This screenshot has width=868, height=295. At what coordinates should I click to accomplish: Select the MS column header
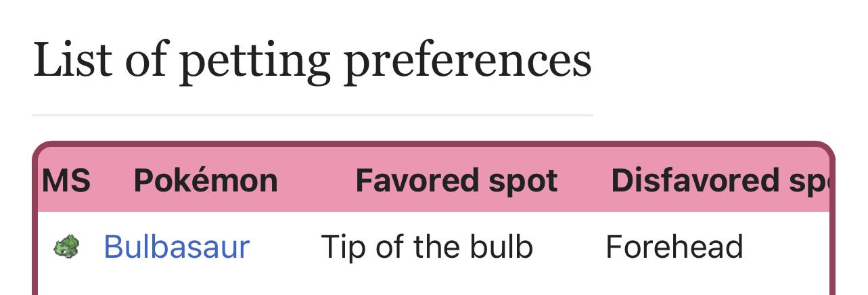(x=66, y=181)
